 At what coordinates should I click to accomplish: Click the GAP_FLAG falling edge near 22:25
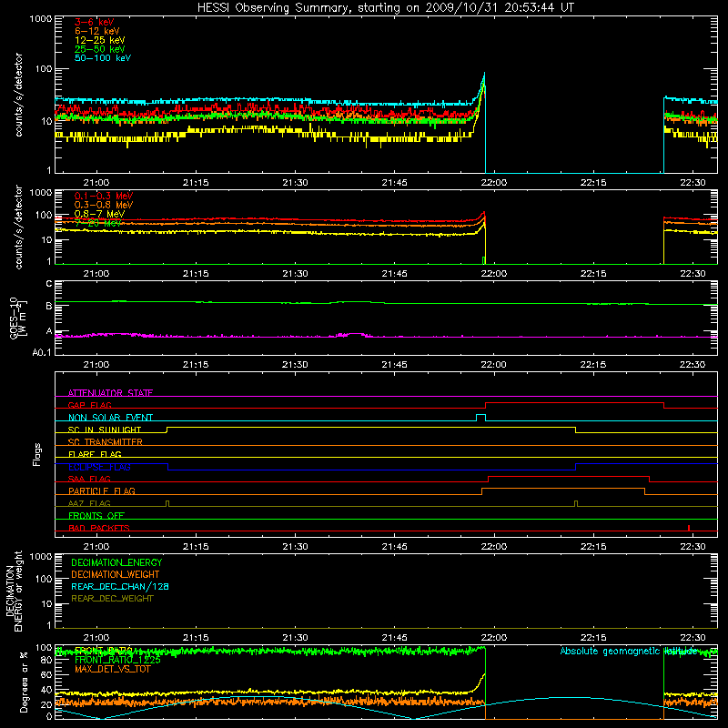point(664,405)
